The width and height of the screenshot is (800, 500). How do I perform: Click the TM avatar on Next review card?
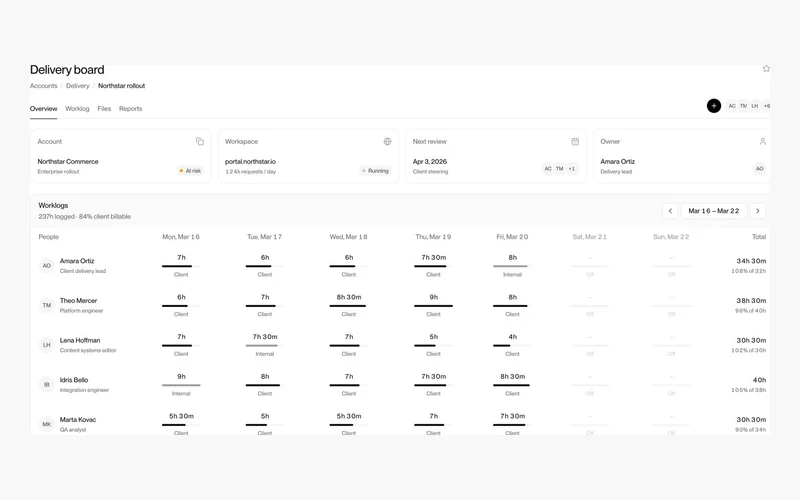click(x=560, y=169)
